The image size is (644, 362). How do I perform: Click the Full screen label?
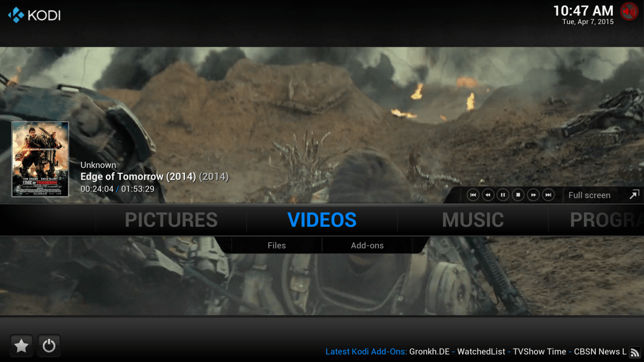[x=589, y=195]
